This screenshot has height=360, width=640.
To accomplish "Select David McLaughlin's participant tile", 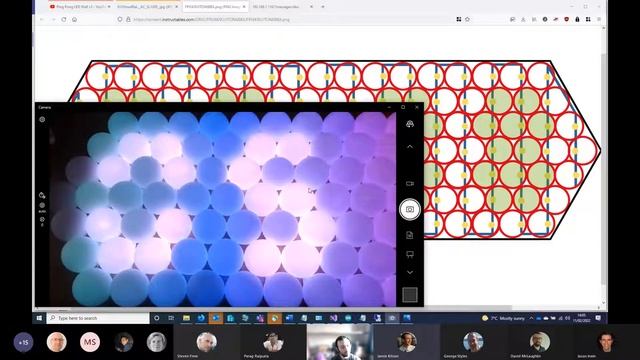I will (x=540, y=342).
